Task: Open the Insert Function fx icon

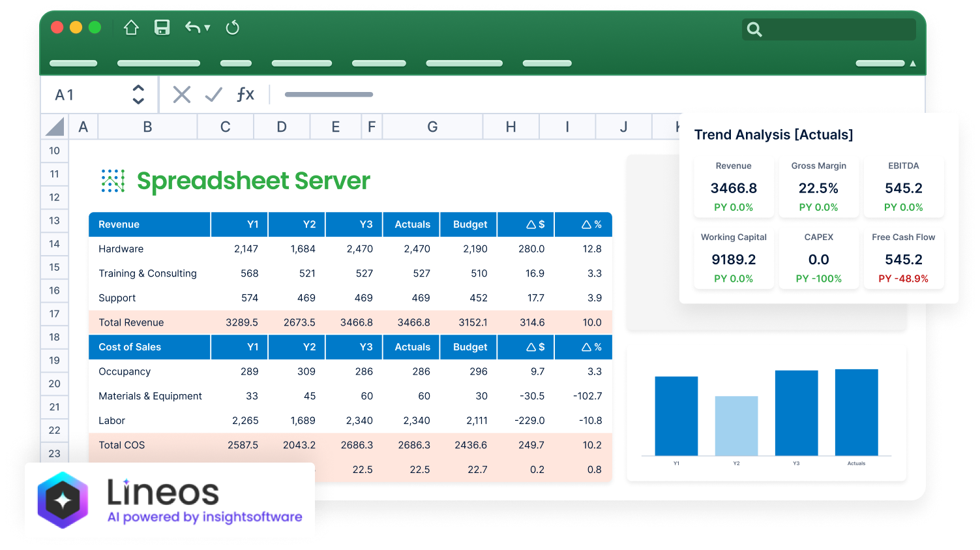Action: click(x=246, y=94)
